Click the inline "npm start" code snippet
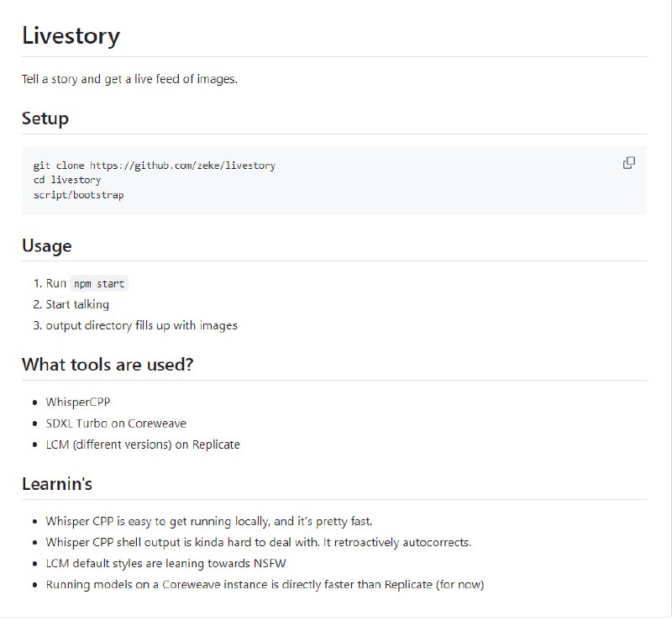This screenshot has width=672, height=621. pyautogui.click(x=99, y=283)
